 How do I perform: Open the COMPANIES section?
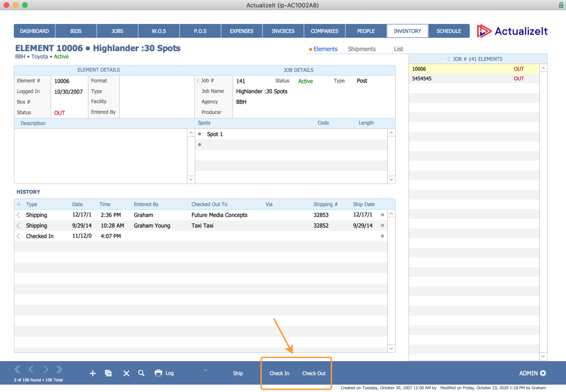pos(324,31)
